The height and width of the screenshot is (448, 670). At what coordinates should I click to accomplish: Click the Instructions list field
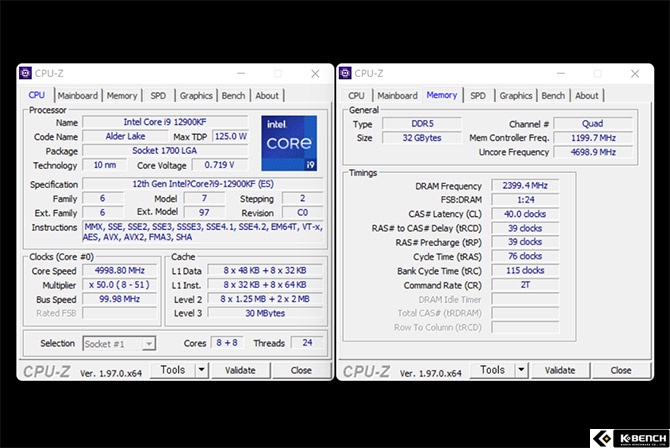click(x=203, y=232)
